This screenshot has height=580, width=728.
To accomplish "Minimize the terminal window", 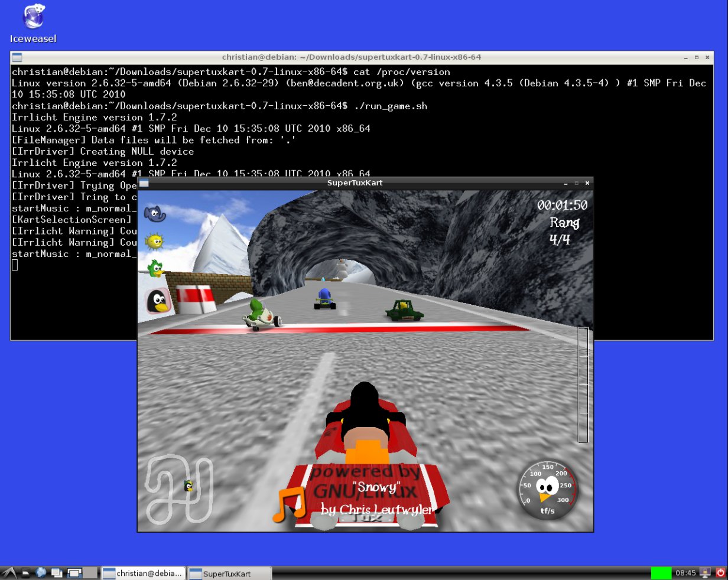I will [685, 57].
